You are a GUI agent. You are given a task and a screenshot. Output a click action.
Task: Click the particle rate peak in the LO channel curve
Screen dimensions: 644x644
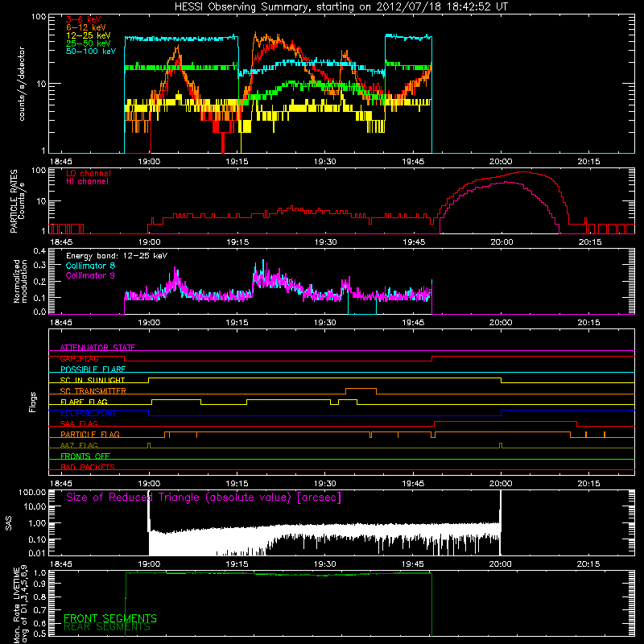523,172
